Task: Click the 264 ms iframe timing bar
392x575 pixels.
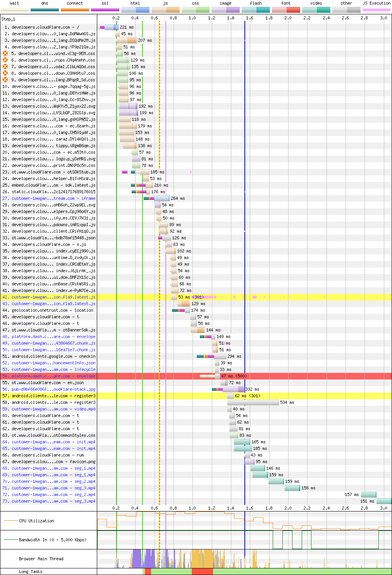Action: coord(156,198)
